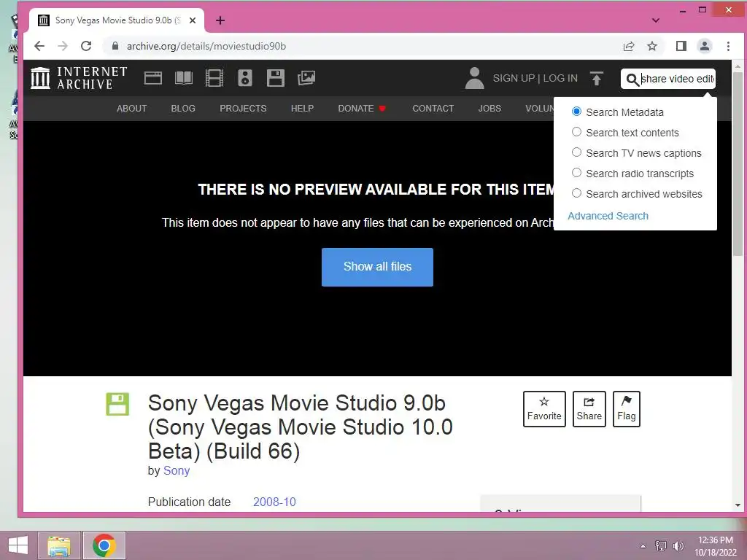The width and height of the screenshot is (747, 560).
Task: Open Windows Start menu
Action: click(18, 545)
